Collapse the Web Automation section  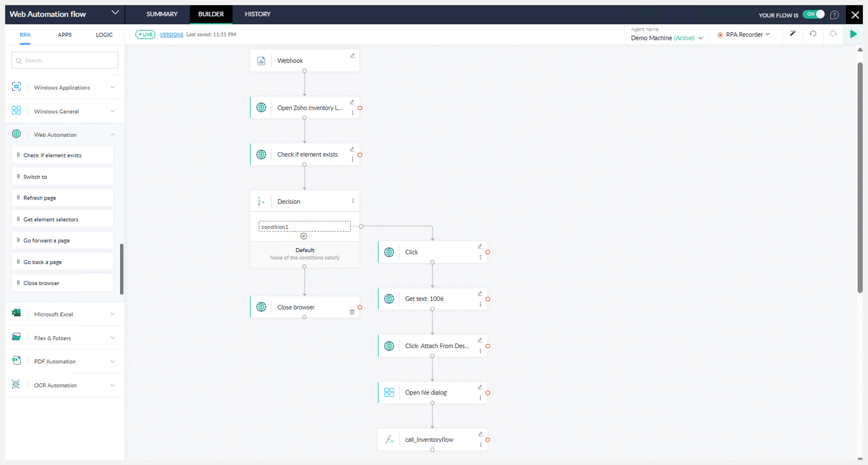(x=112, y=134)
